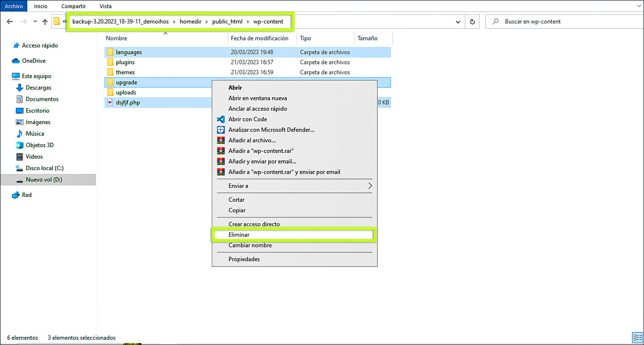Choose Añadir al archivo... entry

coord(295,140)
